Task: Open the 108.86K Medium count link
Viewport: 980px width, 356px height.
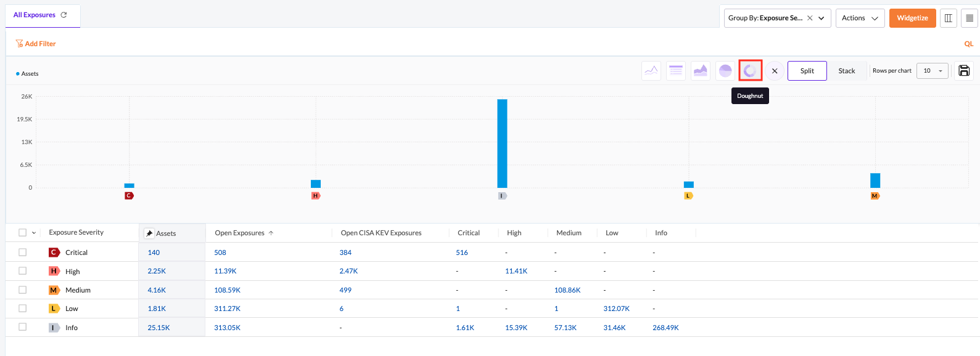Action: click(567, 290)
